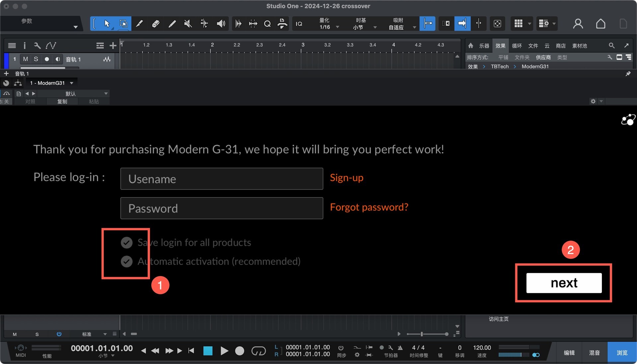Adjust track 音轨 1 volume slider
The width and height of the screenshot is (637, 364).
50,68
